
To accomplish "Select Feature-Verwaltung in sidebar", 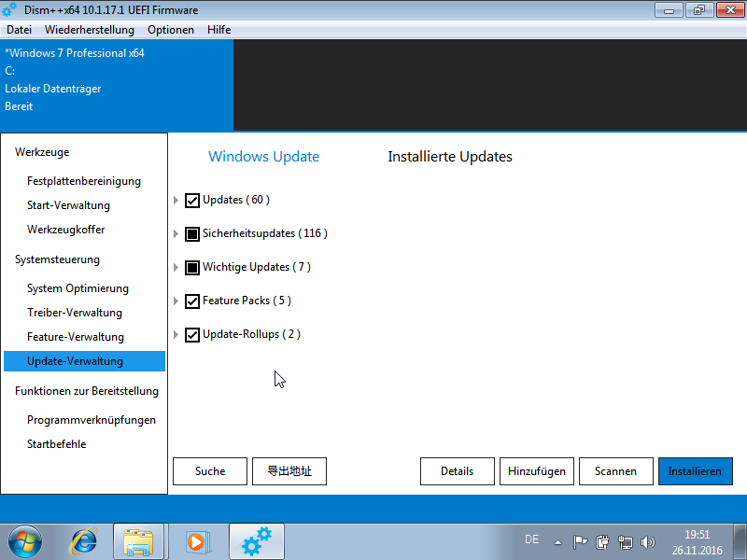I will [76, 337].
